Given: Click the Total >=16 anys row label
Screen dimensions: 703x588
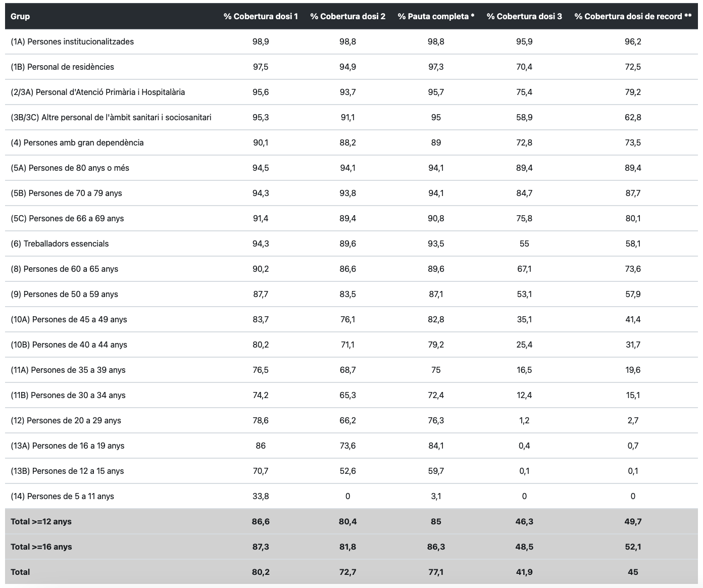Looking at the screenshot, I should [x=41, y=547].
